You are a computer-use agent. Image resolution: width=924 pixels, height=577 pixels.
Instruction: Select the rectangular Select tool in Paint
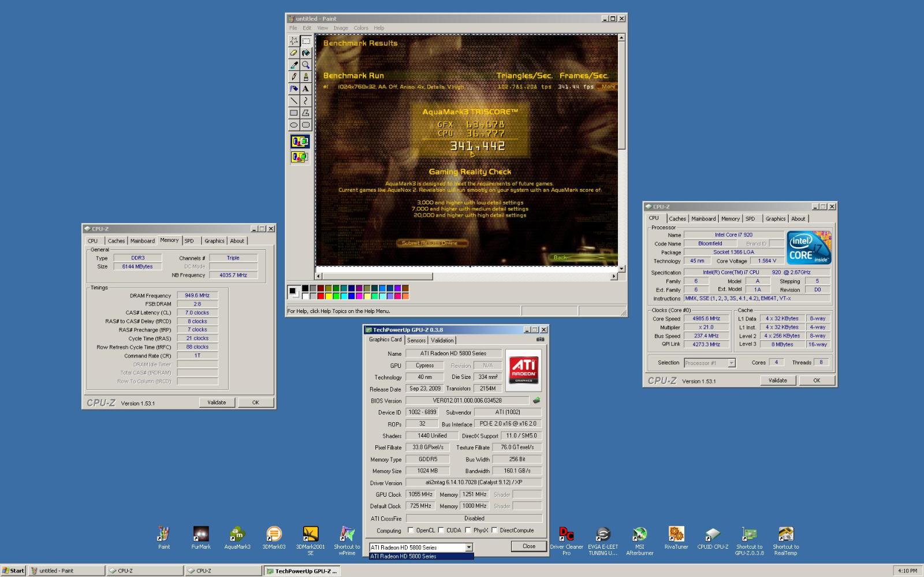pos(305,41)
